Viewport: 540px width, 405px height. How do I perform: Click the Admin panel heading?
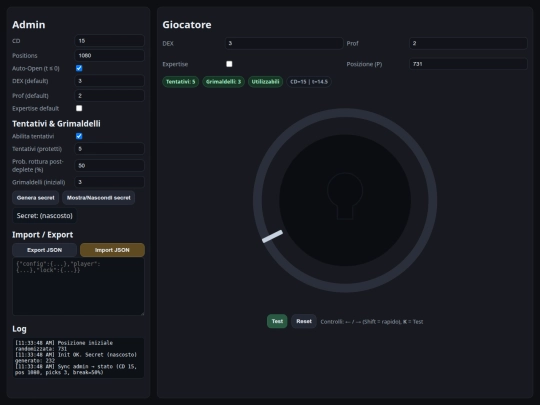[29, 25]
